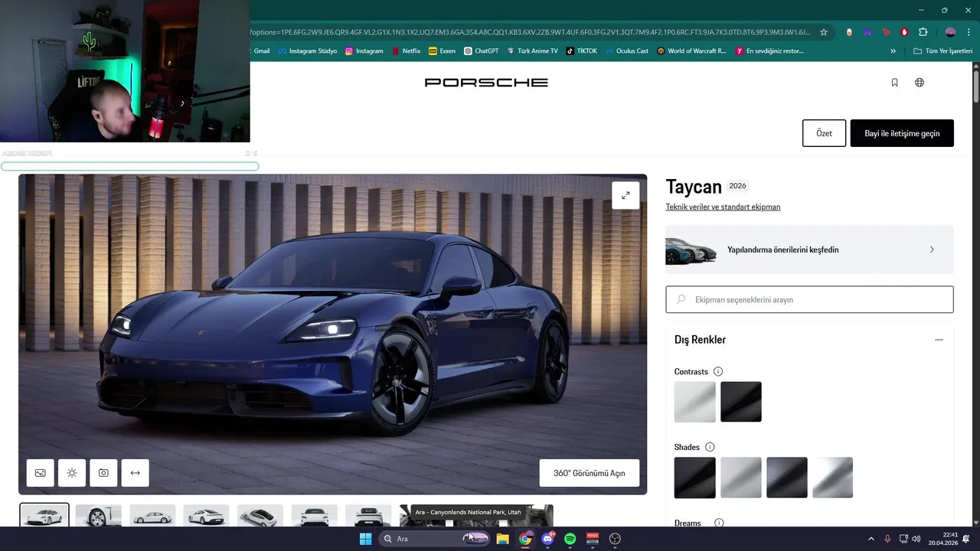Image resolution: width=980 pixels, height=551 pixels.
Task: Show hidden tray icons chevron
Action: tap(871, 539)
